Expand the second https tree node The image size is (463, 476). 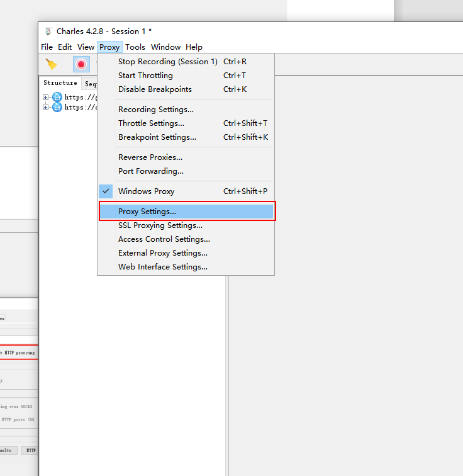[45, 107]
